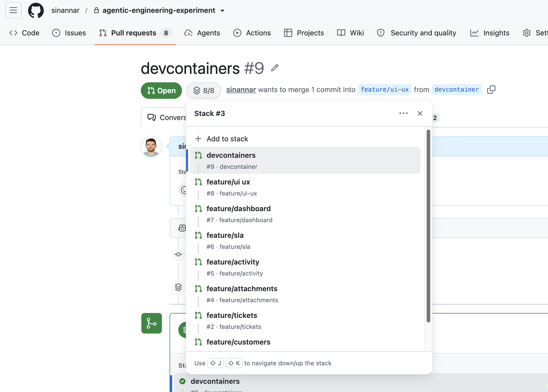Open the Actions tab
The width and height of the screenshot is (548, 392).
(252, 33)
